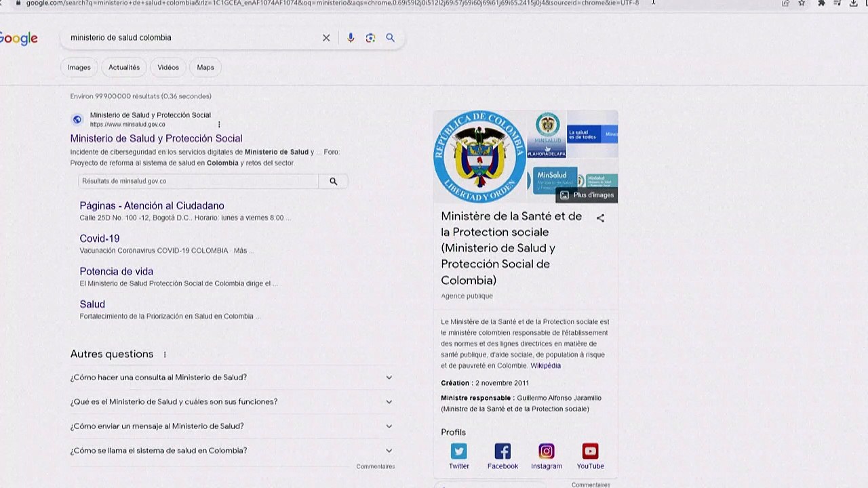Click Commentaires below the questions list
Screen dimensions: 868x488
click(x=376, y=466)
